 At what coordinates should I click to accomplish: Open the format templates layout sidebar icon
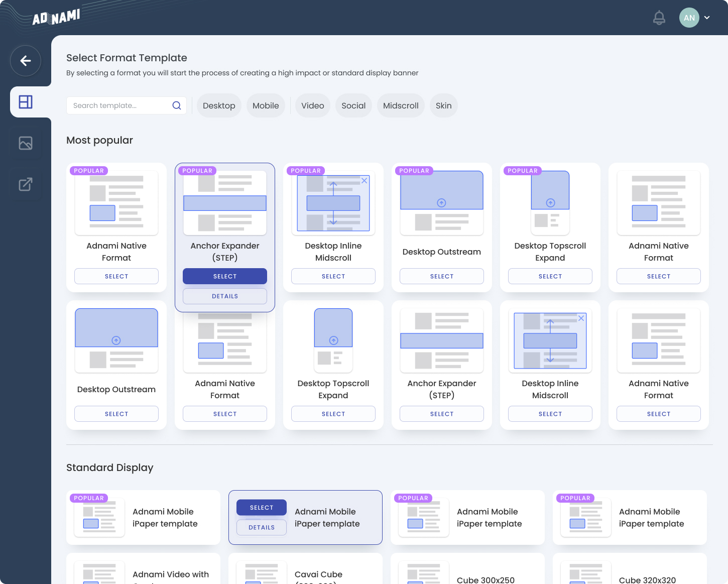point(26,102)
